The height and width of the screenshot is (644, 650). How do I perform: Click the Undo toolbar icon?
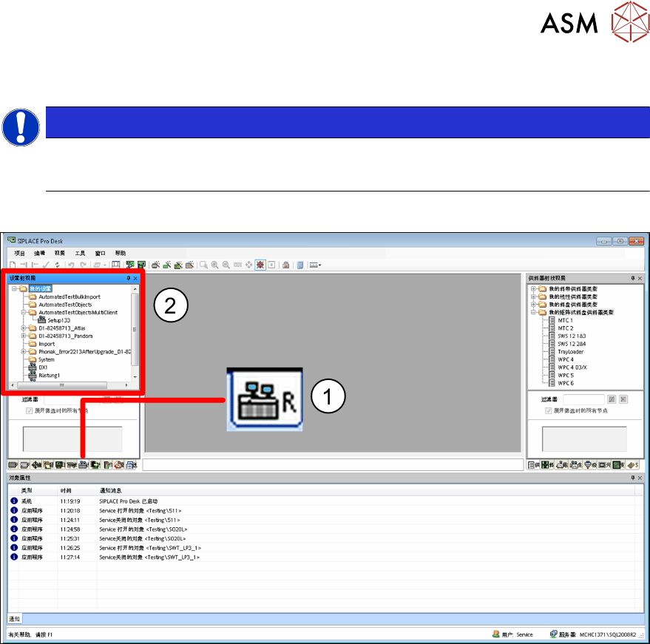pos(71,265)
